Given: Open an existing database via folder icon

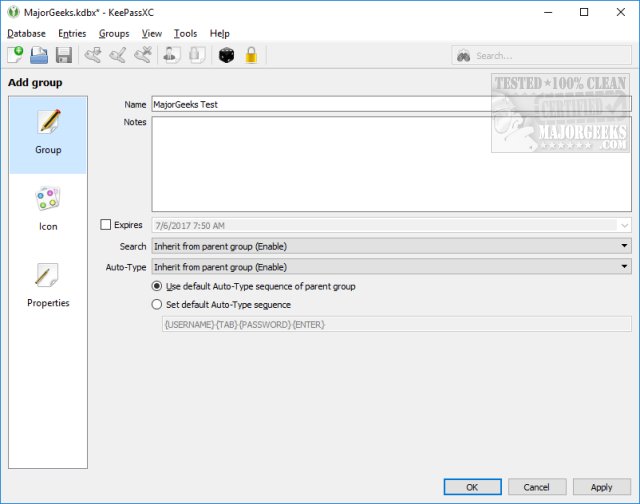Looking at the screenshot, I should coord(39,55).
